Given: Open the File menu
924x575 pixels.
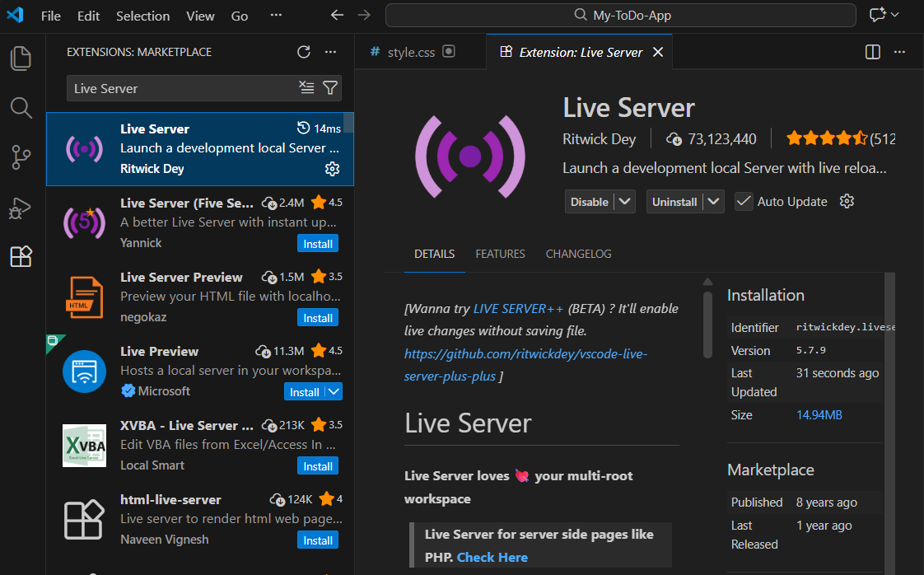Looking at the screenshot, I should point(51,15).
